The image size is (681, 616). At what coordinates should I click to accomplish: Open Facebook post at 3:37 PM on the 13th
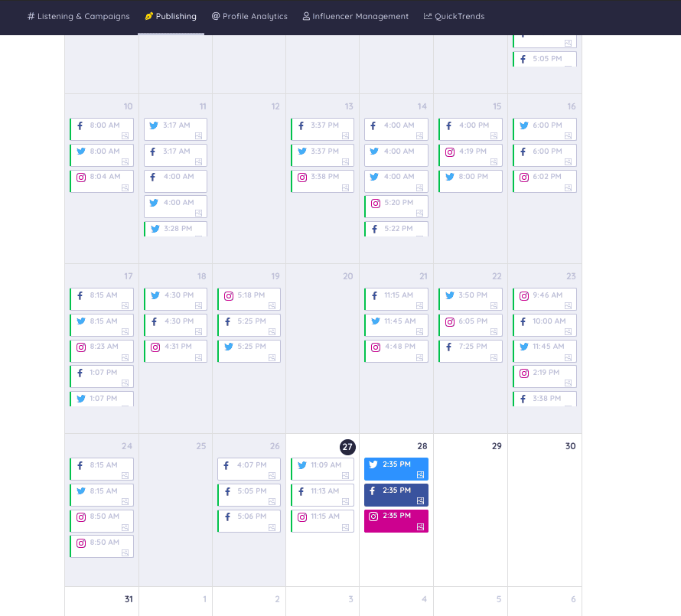click(x=323, y=129)
